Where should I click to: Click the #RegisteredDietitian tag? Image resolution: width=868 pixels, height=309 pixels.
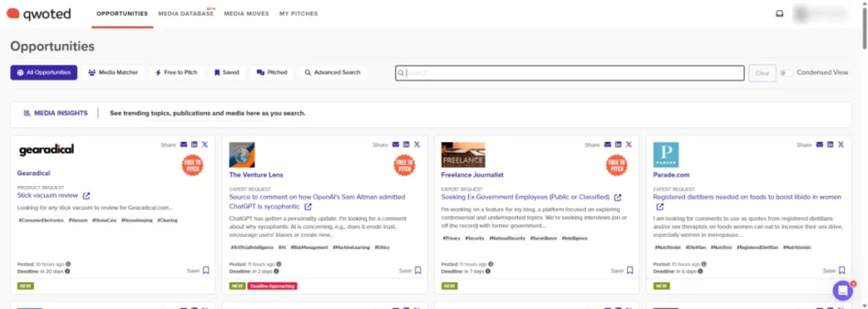point(757,247)
